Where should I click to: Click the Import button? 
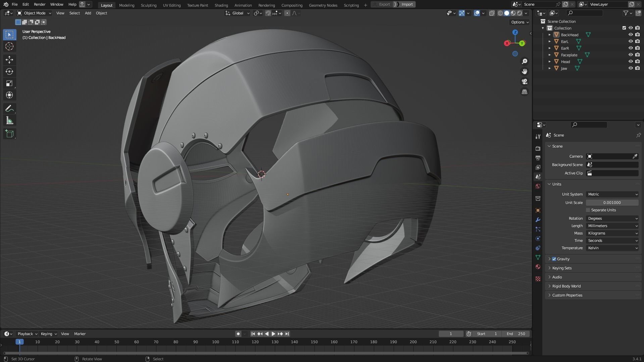pos(405,4)
